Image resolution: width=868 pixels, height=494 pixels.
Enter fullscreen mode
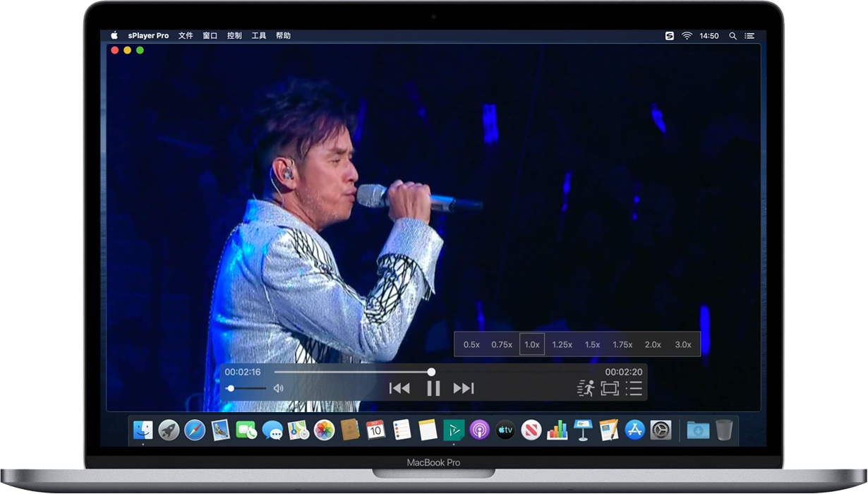[x=610, y=388]
